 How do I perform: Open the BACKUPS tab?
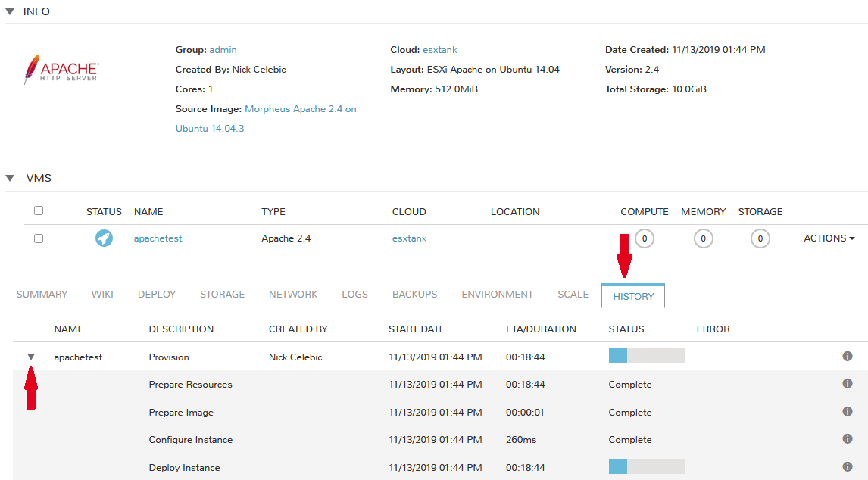(x=414, y=295)
